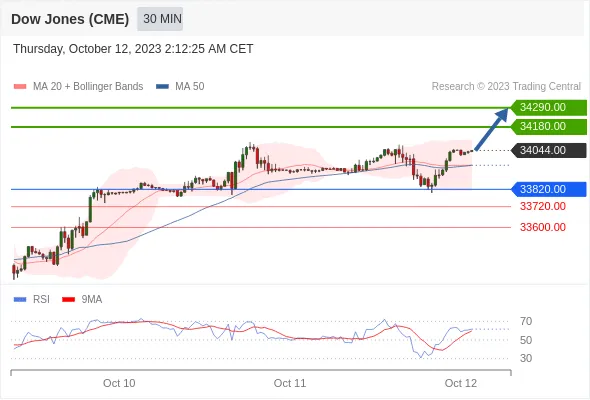Click the blue upward trend arrow
This screenshot has width=590, height=400.
tap(491, 129)
